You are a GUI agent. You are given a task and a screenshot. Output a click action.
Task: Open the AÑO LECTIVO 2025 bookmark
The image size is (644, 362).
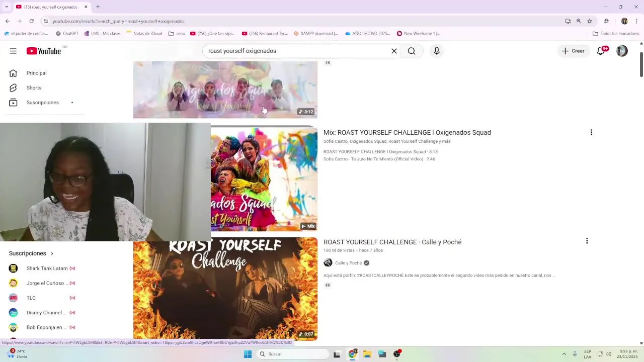(x=368, y=34)
